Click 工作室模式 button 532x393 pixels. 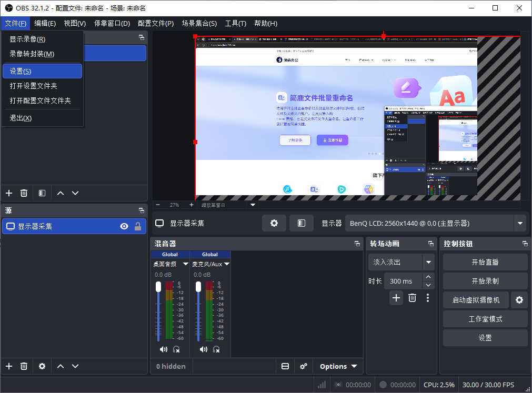[x=485, y=319]
